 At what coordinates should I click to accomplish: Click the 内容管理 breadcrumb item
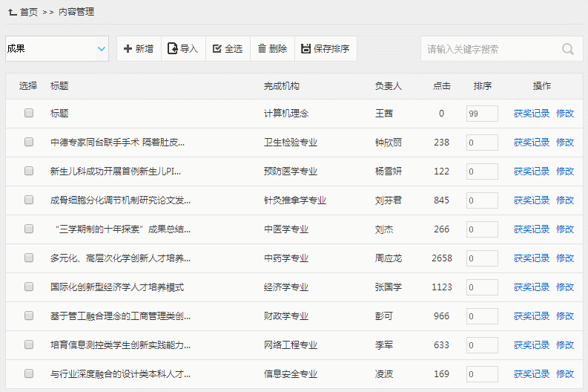tap(76, 12)
